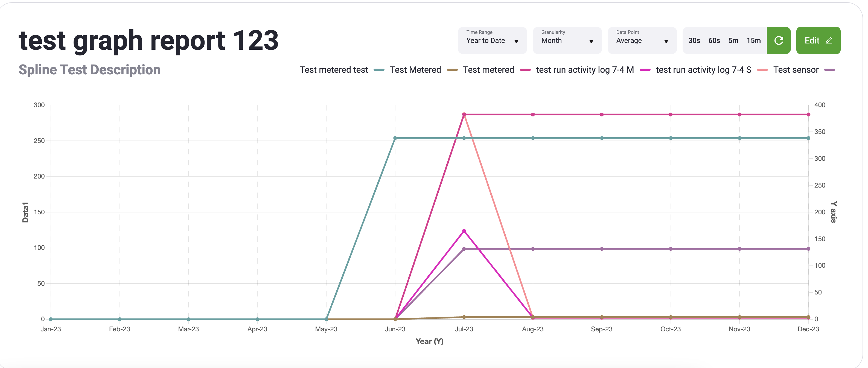The width and height of the screenshot is (868, 368).
Task: Open the Data Point dropdown showing Average
Action: [642, 41]
